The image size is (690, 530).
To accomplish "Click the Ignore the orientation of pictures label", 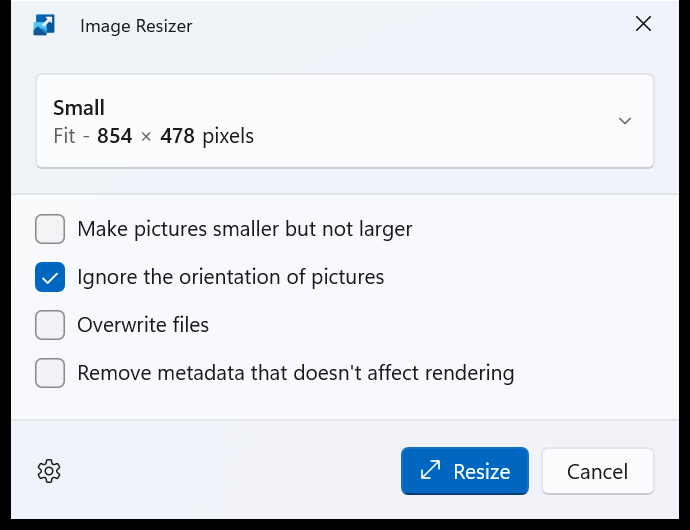I will (x=231, y=277).
